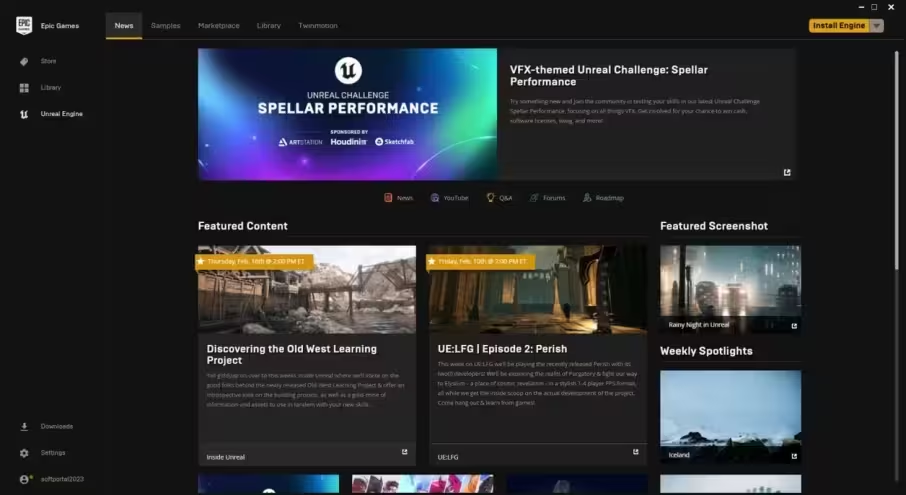
Task: Switch to the News tab
Action: point(124,26)
